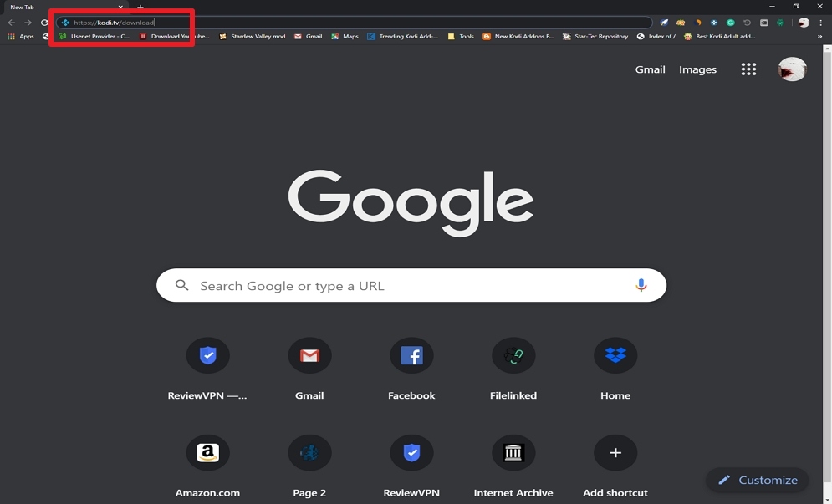The width and height of the screenshot is (832, 504).
Task: Click the Google logo
Action: [x=411, y=203]
